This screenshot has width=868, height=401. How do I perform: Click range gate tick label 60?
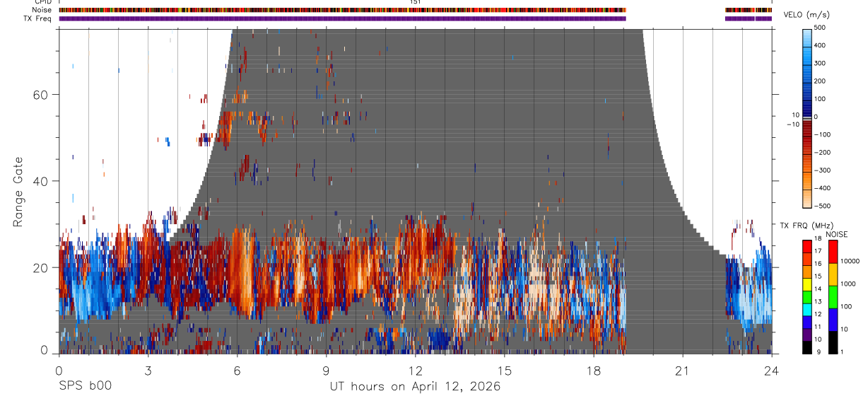point(39,94)
